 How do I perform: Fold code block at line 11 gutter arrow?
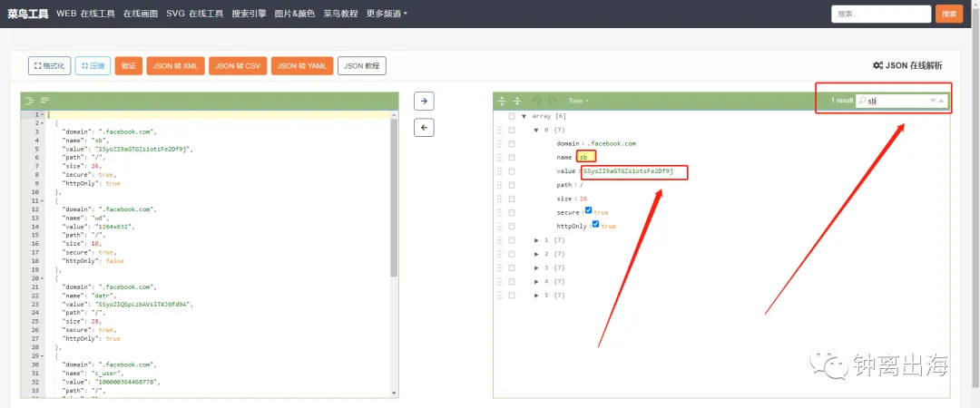coord(42,201)
